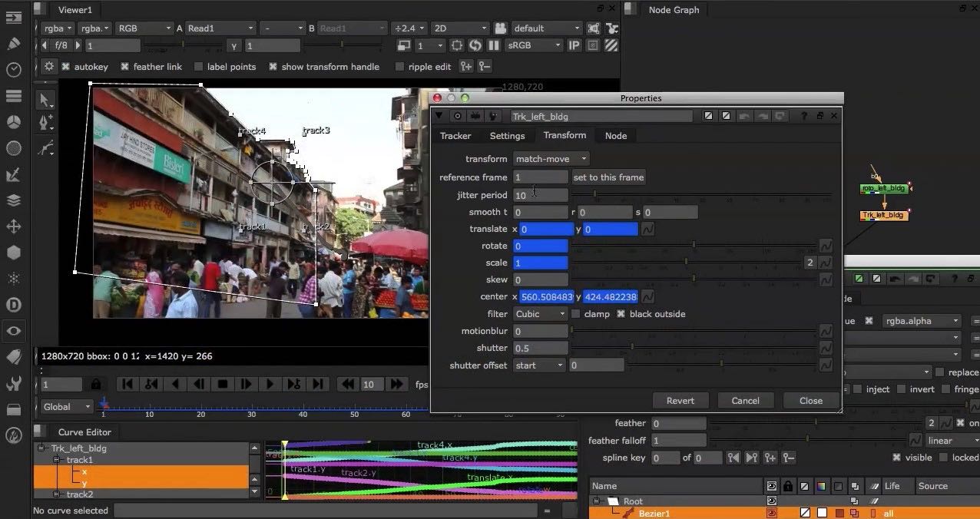980x519 pixels.
Task: Click the remove keyframe icon beside ripple edit
Action: click(484, 67)
